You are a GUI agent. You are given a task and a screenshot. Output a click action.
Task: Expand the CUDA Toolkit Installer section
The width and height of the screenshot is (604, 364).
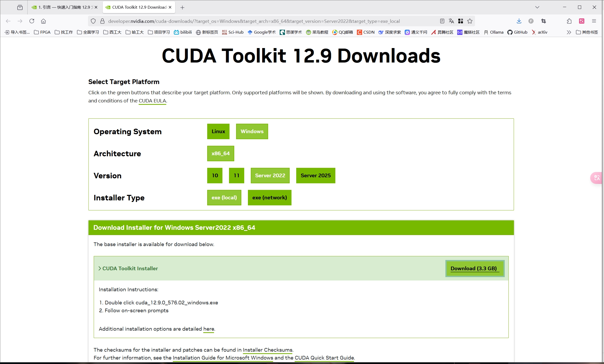point(128,268)
